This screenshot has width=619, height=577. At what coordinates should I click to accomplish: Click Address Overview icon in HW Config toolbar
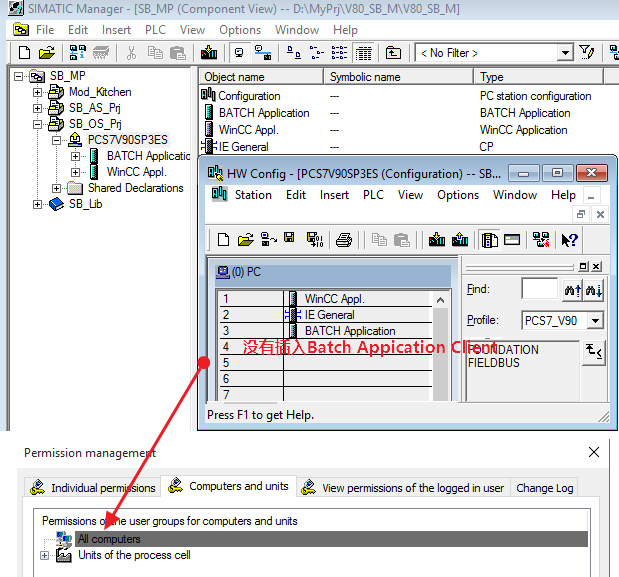[x=512, y=240]
